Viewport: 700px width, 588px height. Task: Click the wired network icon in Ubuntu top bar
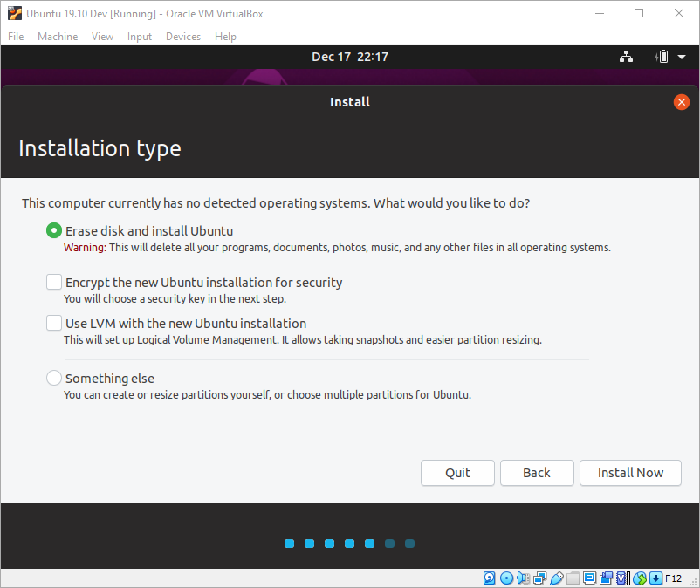[x=626, y=57]
